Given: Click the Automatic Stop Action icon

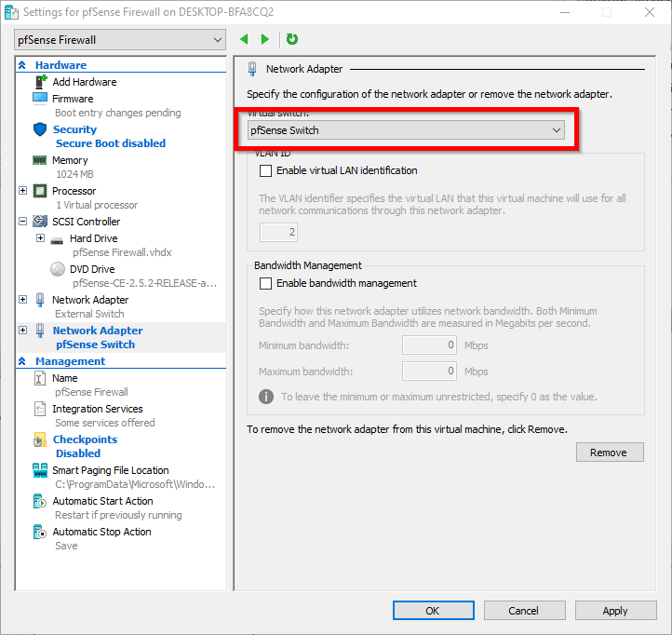Looking at the screenshot, I should (39, 532).
